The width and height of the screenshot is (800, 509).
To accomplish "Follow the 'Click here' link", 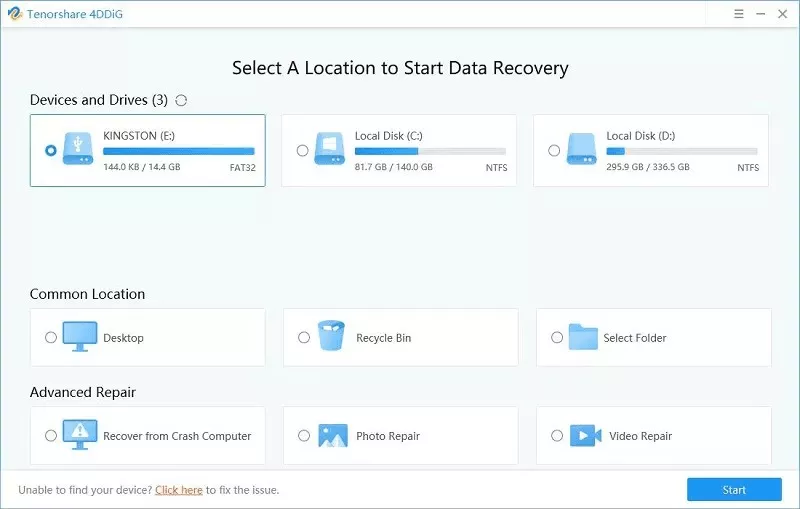I will tap(179, 490).
